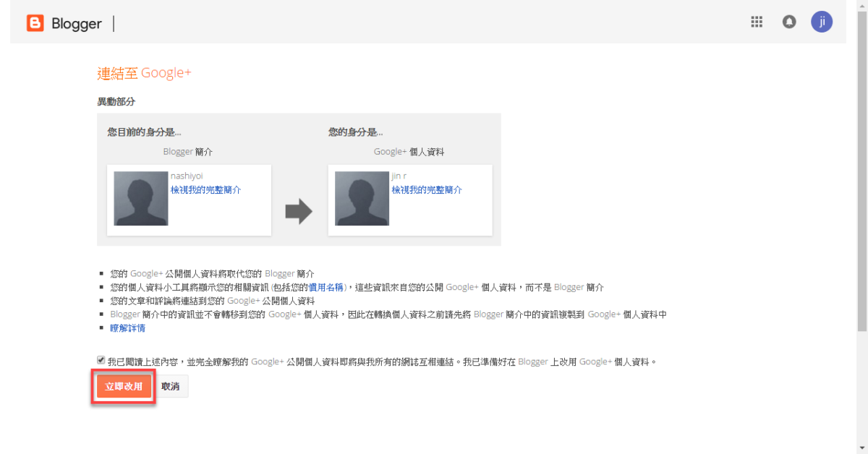This screenshot has height=454, width=868.
Task: Click the "jin r" profile name
Action: click(x=400, y=176)
